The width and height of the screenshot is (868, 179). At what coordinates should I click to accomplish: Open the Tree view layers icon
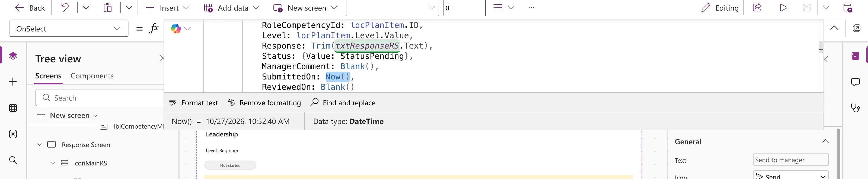tap(13, 56)
